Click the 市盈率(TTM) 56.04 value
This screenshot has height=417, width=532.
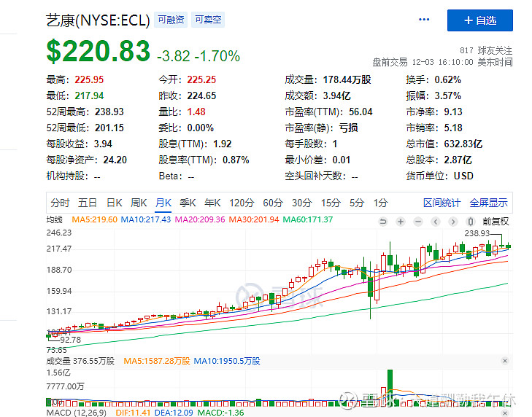[x=361, y=112]
